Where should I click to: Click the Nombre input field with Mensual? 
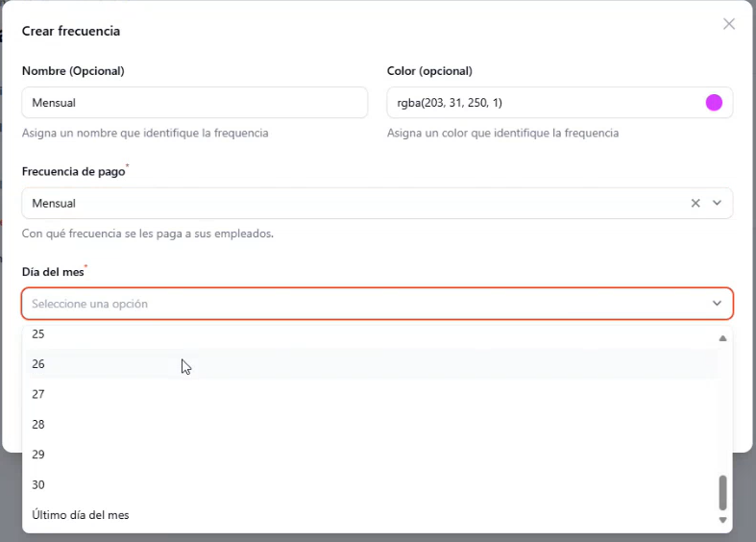(195, 102)
